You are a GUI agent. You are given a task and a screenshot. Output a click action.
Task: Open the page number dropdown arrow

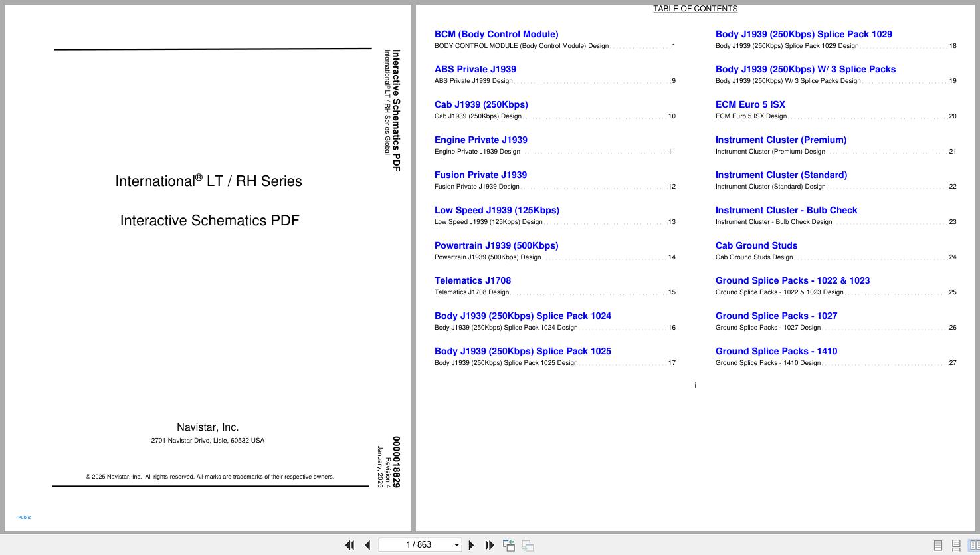tap(456, 545)
